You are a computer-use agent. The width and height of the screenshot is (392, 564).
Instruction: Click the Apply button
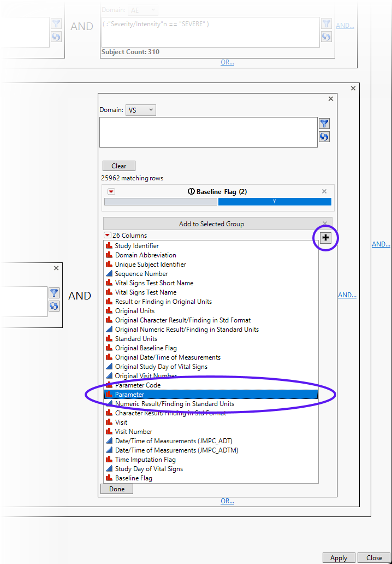[339, 558]
